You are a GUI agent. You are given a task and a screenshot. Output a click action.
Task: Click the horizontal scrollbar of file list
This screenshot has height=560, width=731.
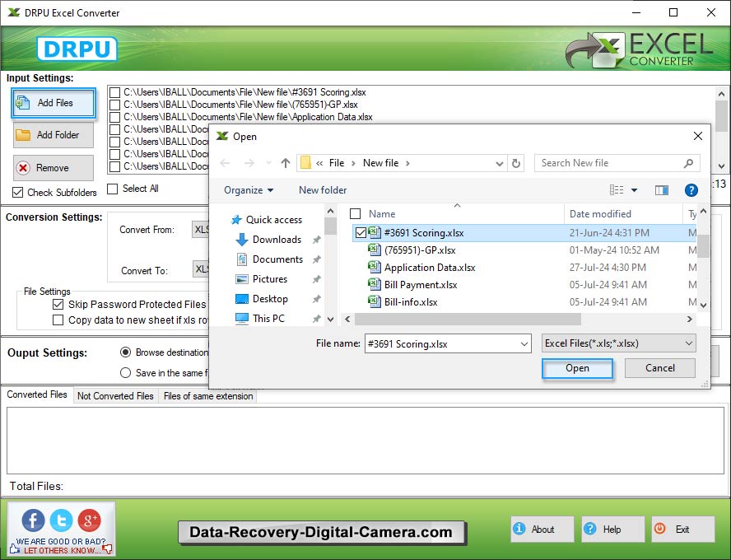(x=468, y=319)
